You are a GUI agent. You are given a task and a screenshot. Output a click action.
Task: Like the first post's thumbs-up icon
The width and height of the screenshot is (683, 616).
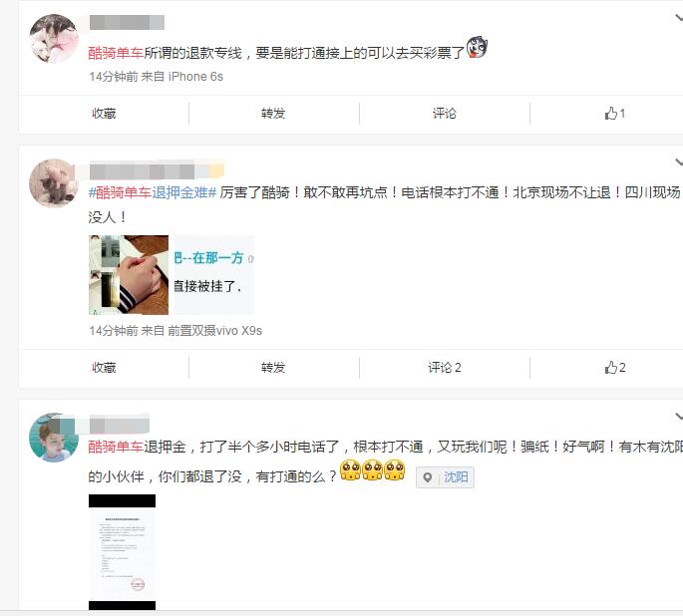pos(610,114)
